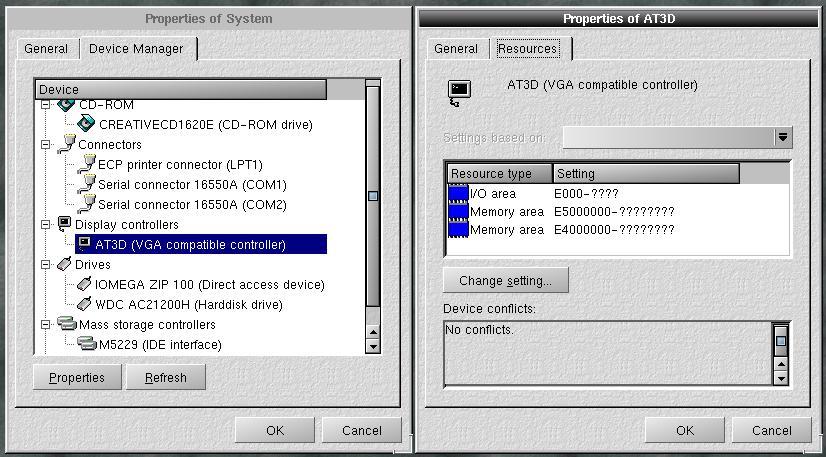Collapse the CD-ROM tree node

45,104
